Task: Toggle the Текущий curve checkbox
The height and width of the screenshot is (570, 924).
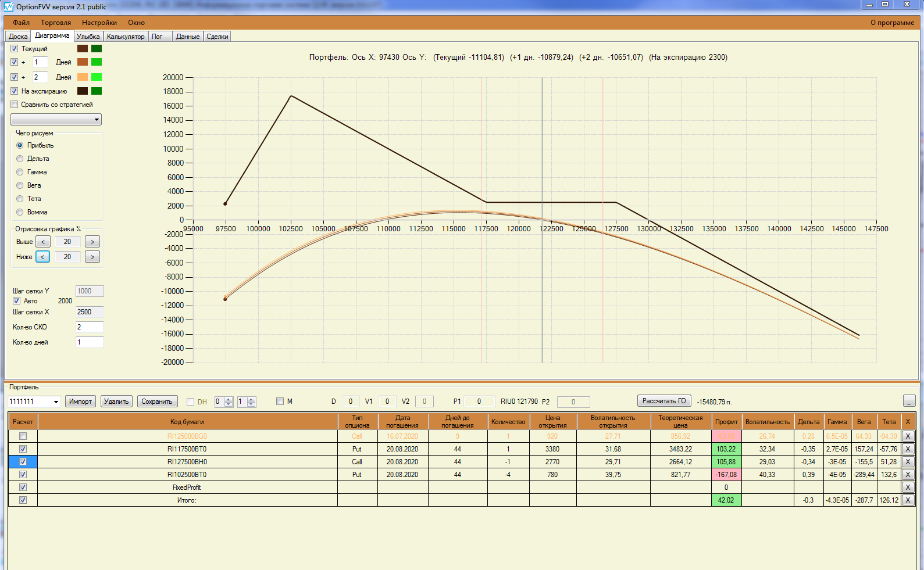Action: 15,49
